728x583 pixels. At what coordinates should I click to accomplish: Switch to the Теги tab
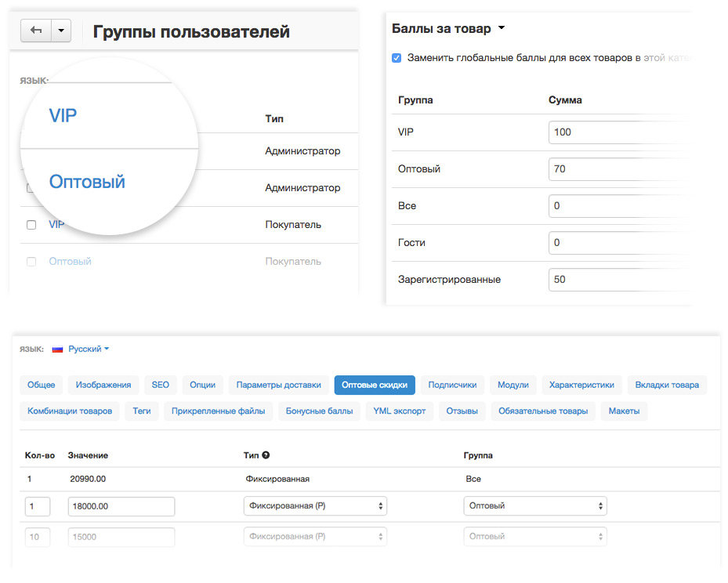click(x=142, y=411)
